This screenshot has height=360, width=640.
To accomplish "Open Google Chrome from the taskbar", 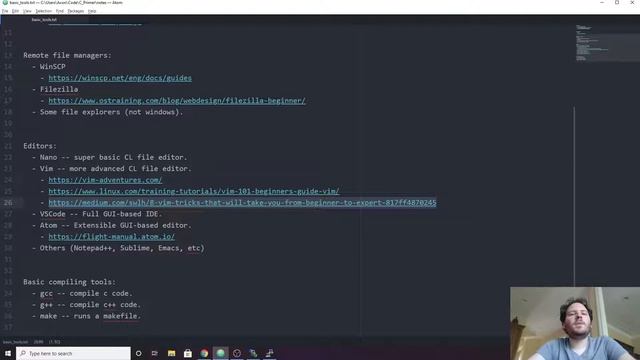I will click(204, 353).
